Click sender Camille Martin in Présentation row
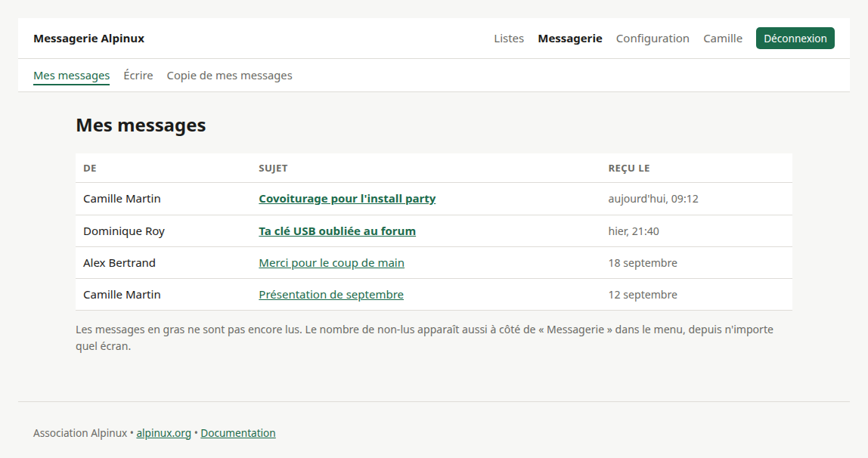 [x=122, y=294]
